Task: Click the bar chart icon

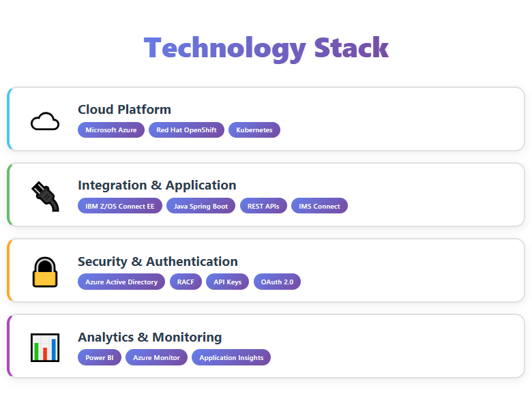Action: pyautogui.click(x=45, y=348)
